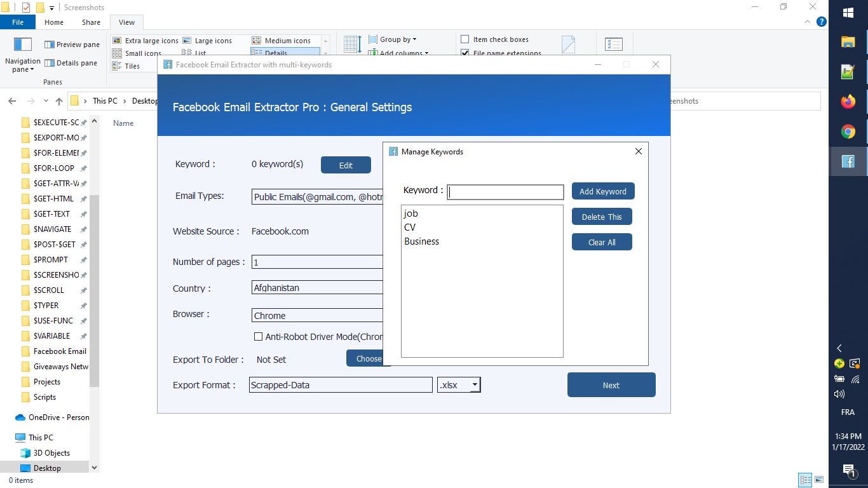Image resolution: width=868 pixels, height=488 pixels.
Task: Open the Wi-Fi network tray icon
Action: coord(855,379)
